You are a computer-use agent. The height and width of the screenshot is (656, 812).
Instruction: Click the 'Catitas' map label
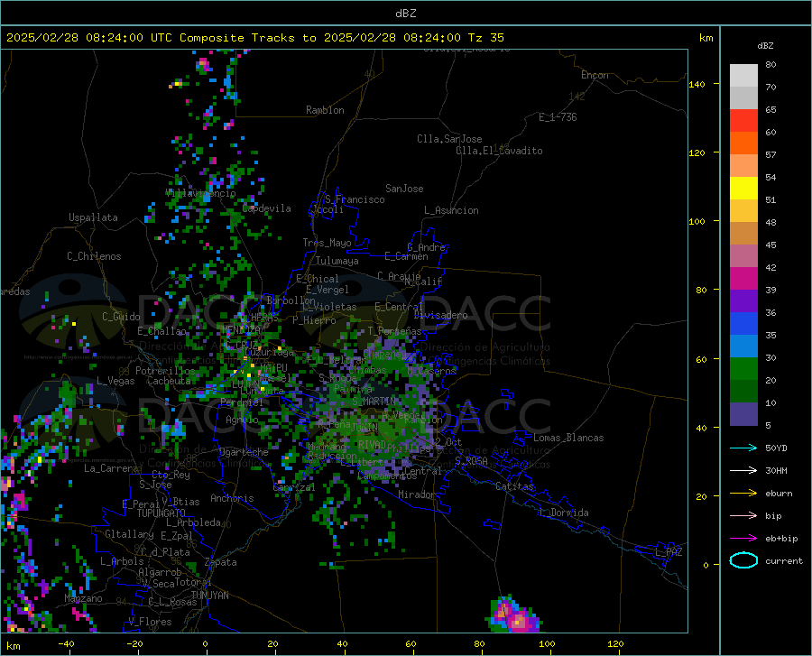point(514,486)
